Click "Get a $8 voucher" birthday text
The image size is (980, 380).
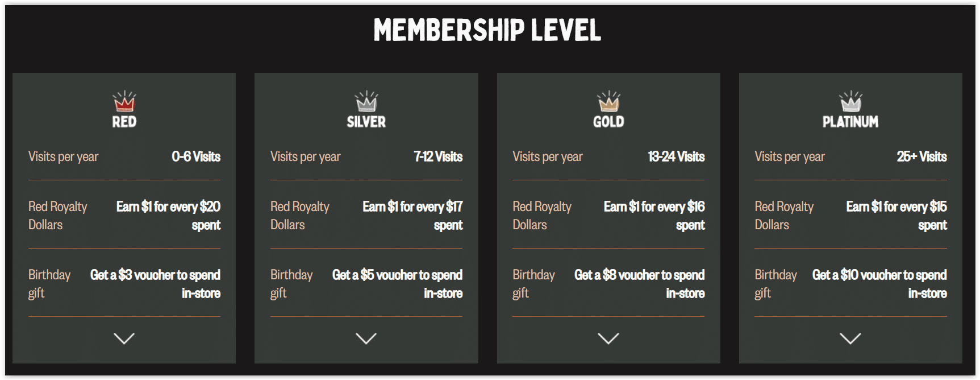pos(639,275)
